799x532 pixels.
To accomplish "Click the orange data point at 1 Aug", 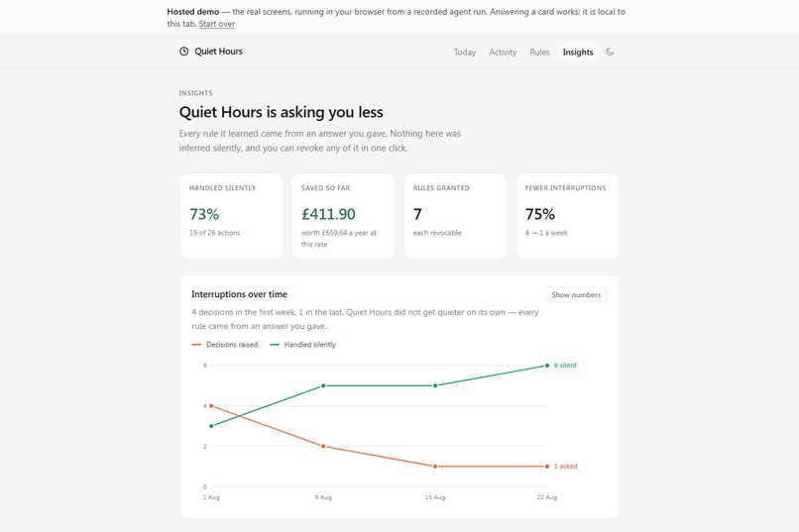I will [211, 406].
